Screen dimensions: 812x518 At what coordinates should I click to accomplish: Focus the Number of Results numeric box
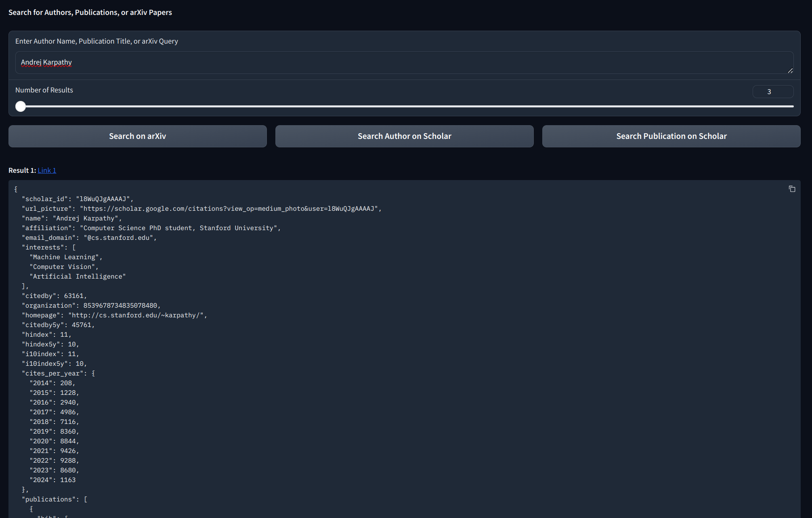[772, 92]
